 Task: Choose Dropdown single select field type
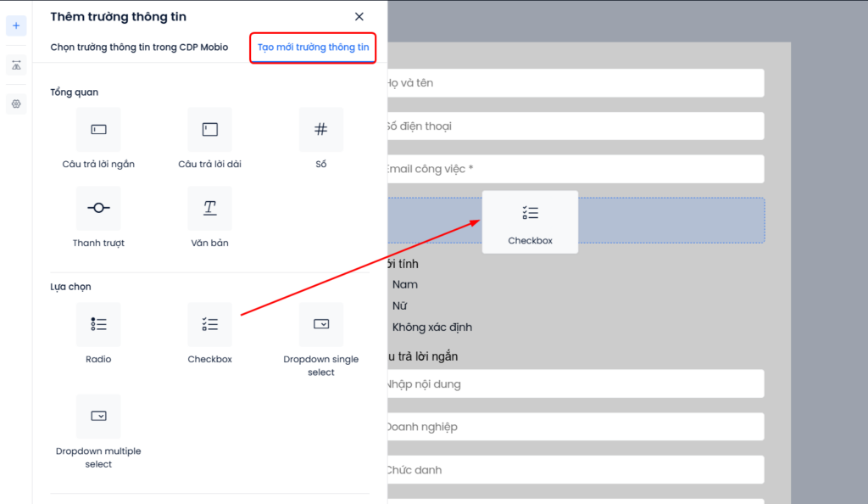pos(320,324)
